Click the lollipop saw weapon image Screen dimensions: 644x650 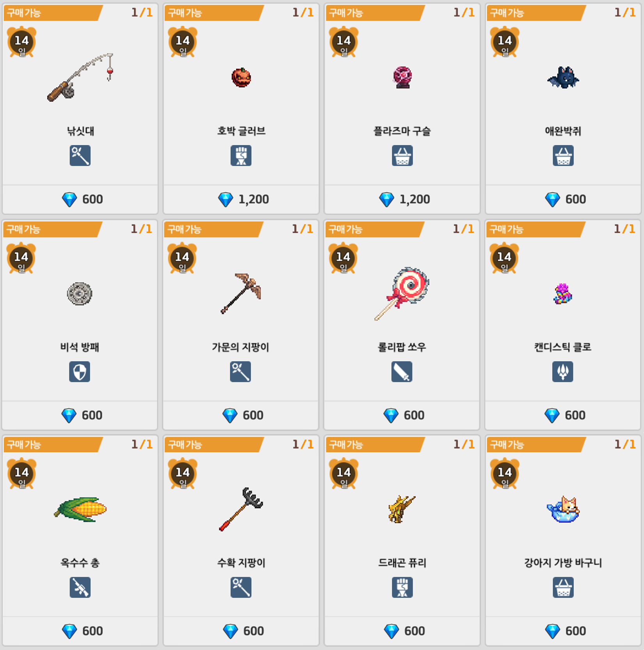402,294
